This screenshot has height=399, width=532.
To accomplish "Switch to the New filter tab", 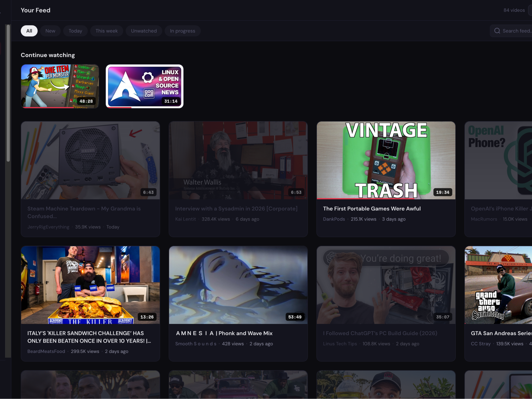I will (x=50, y=31).
